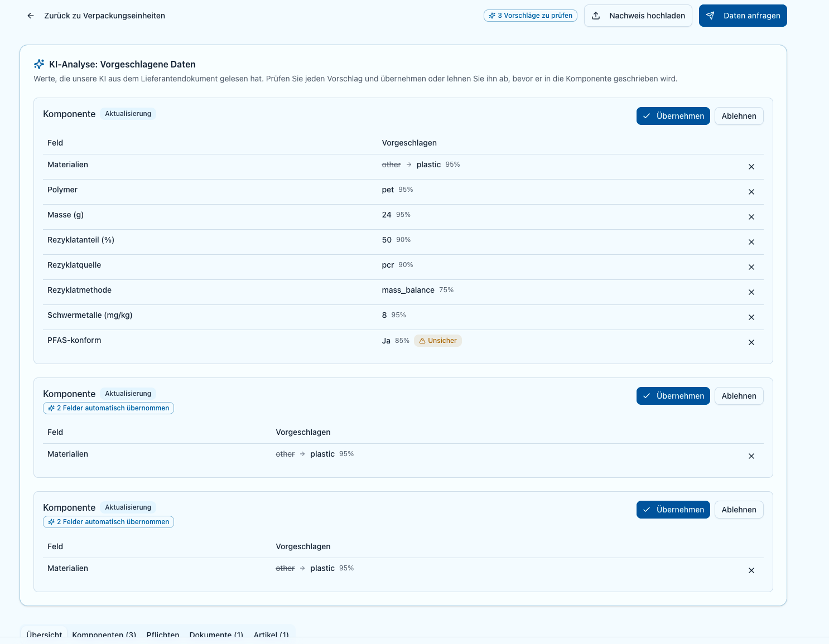Dismiss the Polymer pet suggestion row
This screenshot has width=829, height=644.
pyautogui.click(x=751, y=192)
